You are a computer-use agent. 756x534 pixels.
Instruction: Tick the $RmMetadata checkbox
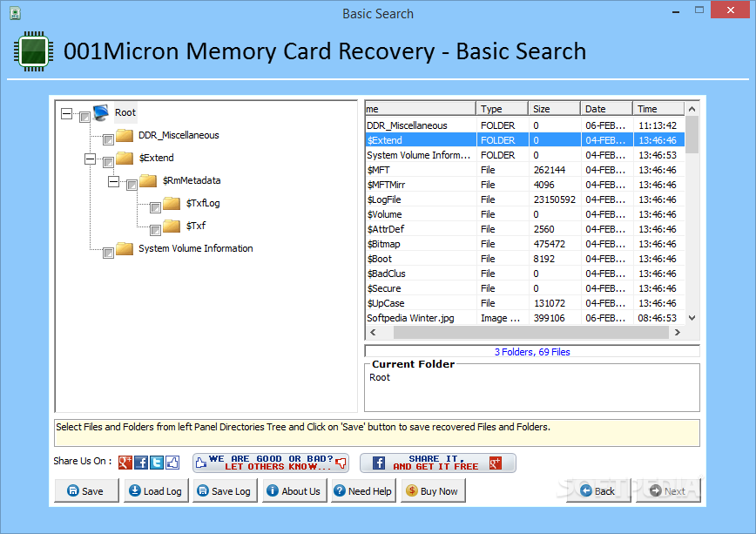pyautogui.click(x=132, y=185)
